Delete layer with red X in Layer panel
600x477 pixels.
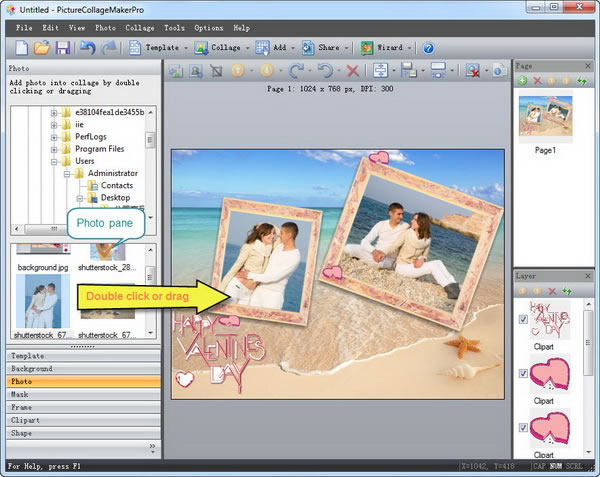(x=552, y=291)
